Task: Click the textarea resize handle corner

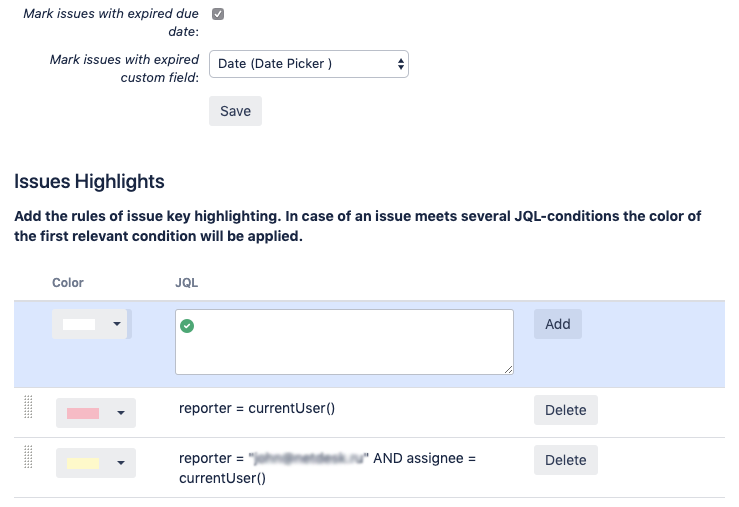Action: click(x=509, y=370)
